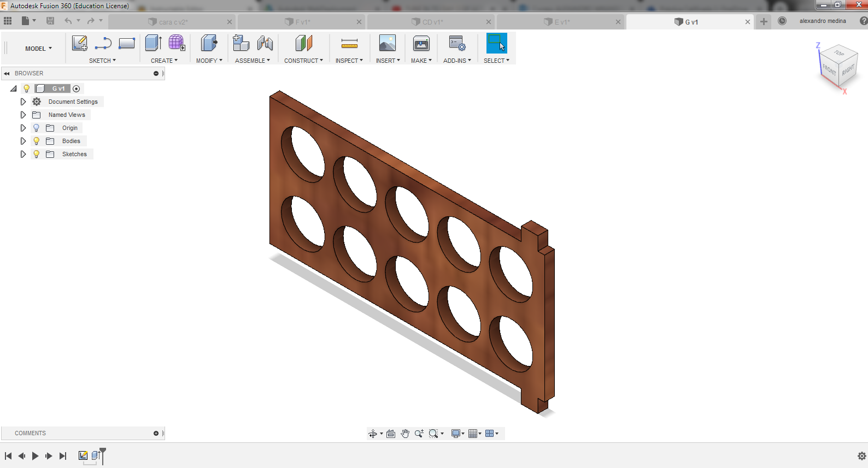The width and height of the screenshot is (868, 468).
Task: Collapse the BROWSER panel arrows
Action: (7, 73)
